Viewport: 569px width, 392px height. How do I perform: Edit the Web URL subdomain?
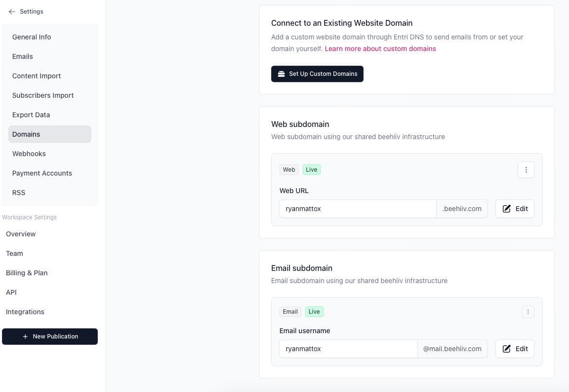(x=515, y=209)
